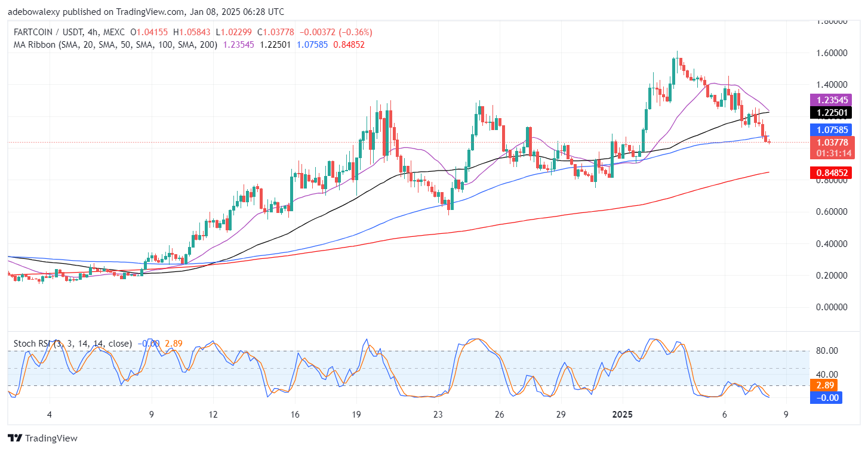Viewport: 868px width, 451px height.
Task: Click the 80.00 Stoch RSI axis label
Action: (x=827, y=351)
